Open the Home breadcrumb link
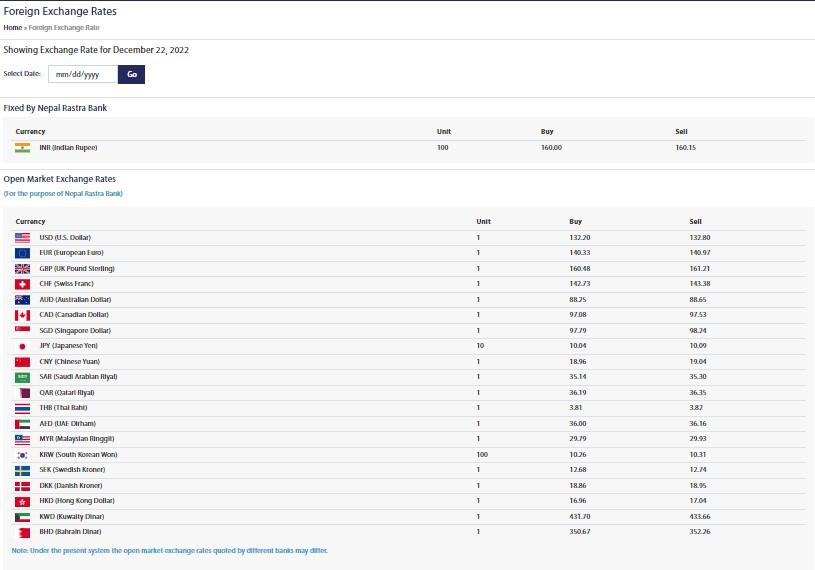815x570 pixels. pos(12,27)
